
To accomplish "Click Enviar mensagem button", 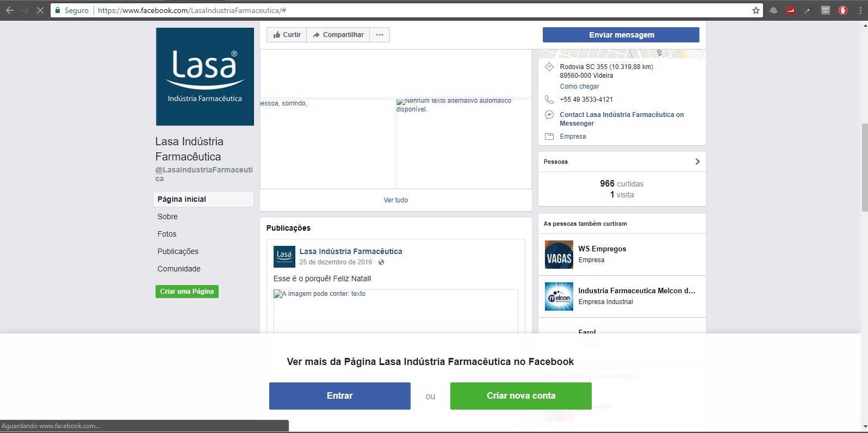I will [x=621, y=35].
